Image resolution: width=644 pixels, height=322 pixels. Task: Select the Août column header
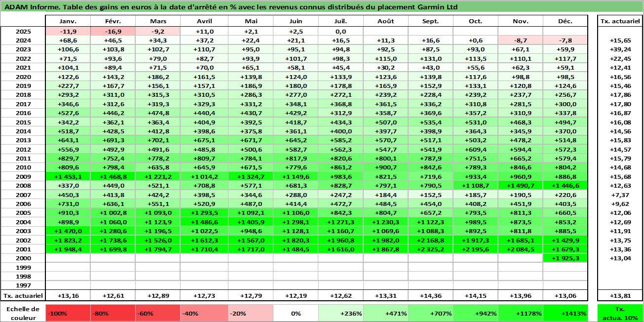pos(386,21)
